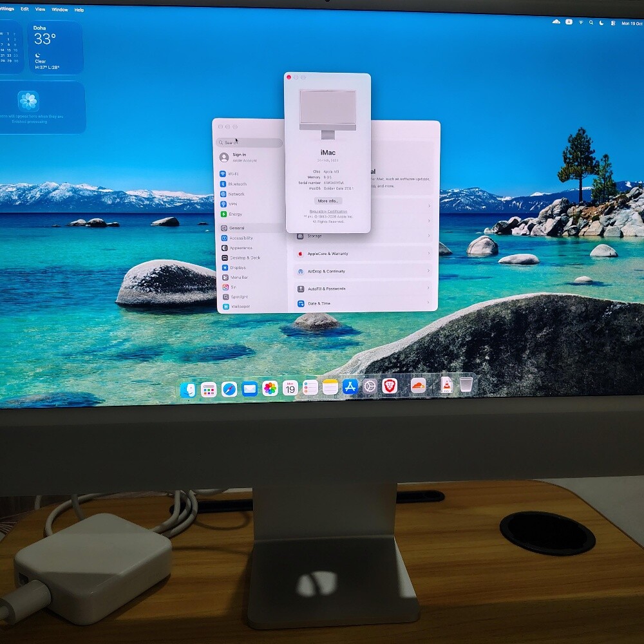Select VPN in Settings sidebar
644x644 pixels.
pos(251,204)
